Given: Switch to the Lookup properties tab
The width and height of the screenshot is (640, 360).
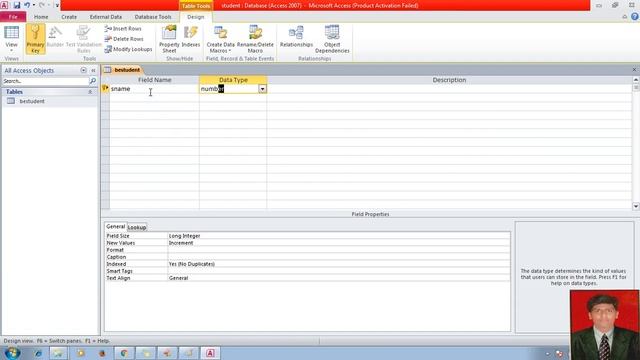Looking at the screenshot, I should click(137, 227).
